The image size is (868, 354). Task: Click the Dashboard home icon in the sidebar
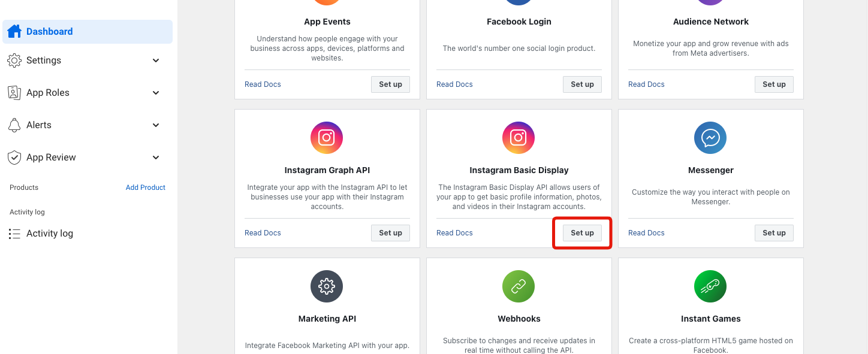click(x=14, y=31)
